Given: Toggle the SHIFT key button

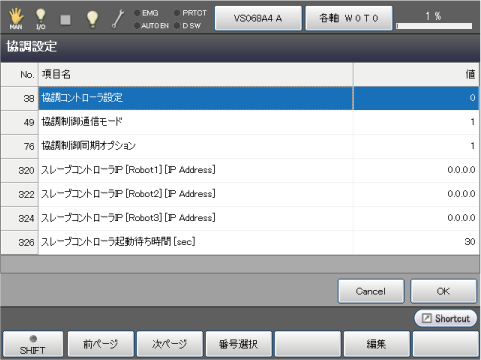Looking at the screenshot, I should point(33,344).
